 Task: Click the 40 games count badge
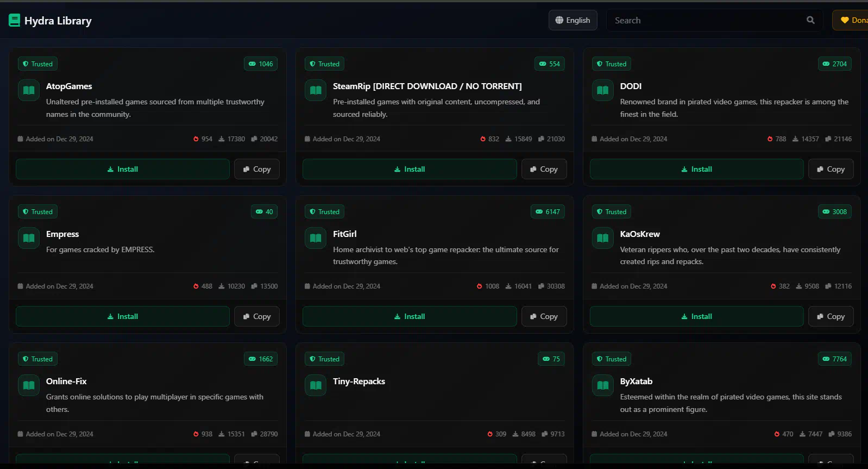[264, 211]
